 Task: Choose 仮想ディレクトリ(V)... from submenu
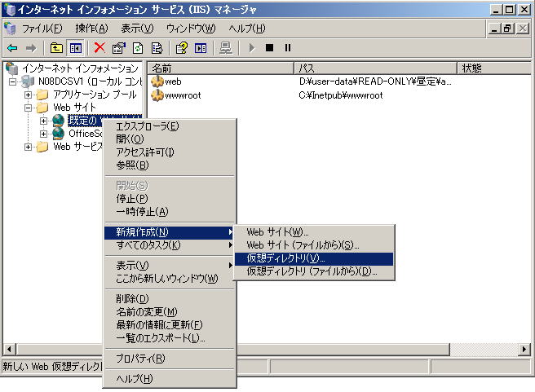314,258
